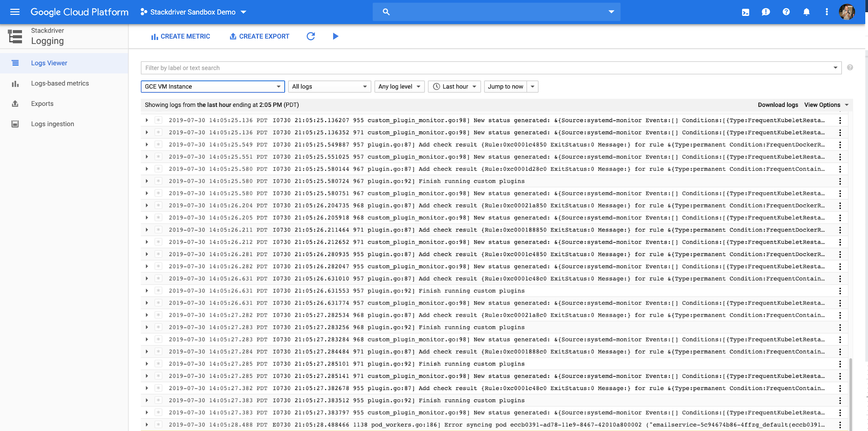Screen dimensions: 868x431
Task: Pin the log entry 21:05:25.551025
Action: pyautogui.click(x=158, y=157)
